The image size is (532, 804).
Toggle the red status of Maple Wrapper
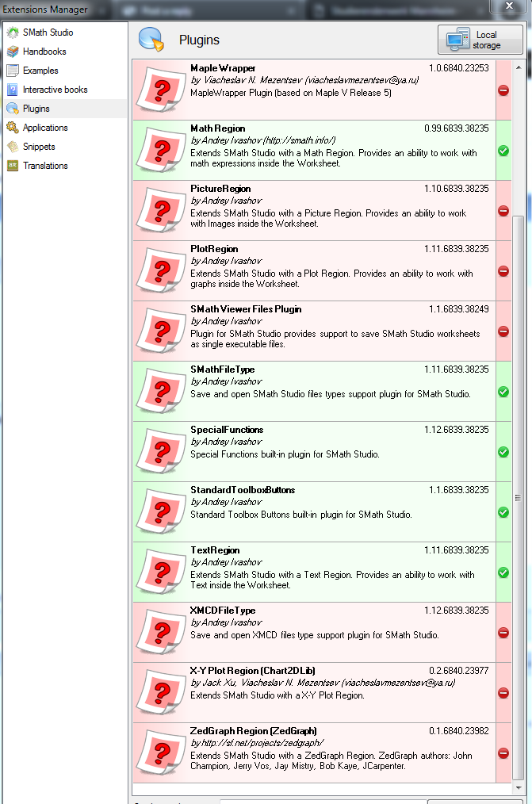(503, 90)
